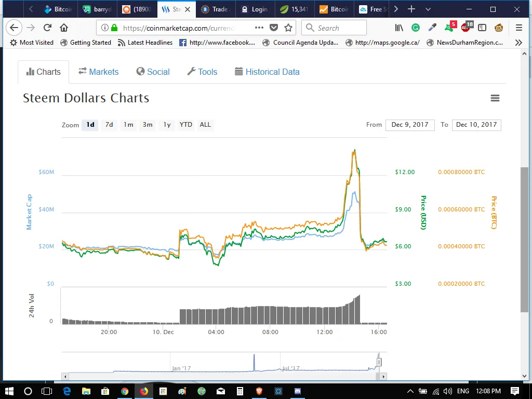Viewport: 532px width, 399px height.
Task: Click the monkey extension icon
Action: click(x=499, y=28)
